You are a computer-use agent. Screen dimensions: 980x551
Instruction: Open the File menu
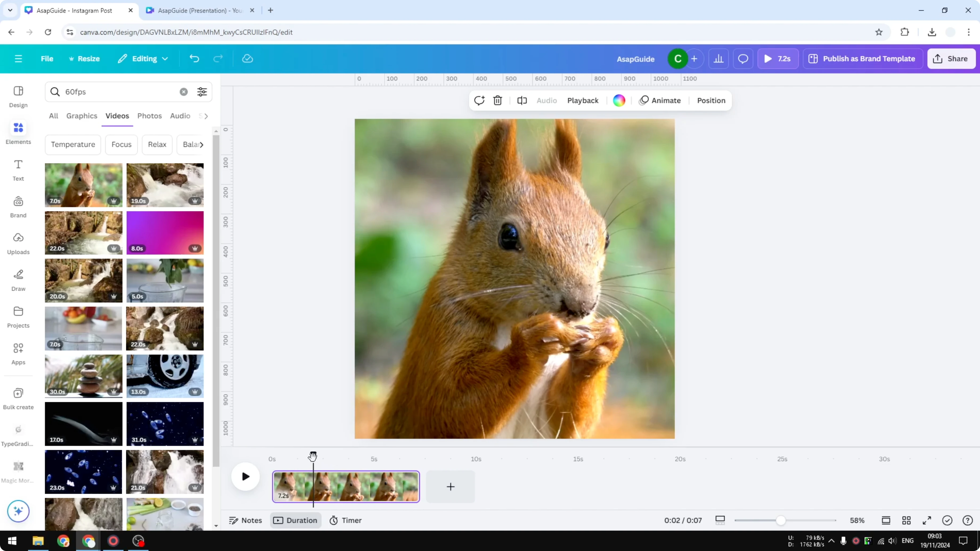pyautogui.click(x=47, y=58)
